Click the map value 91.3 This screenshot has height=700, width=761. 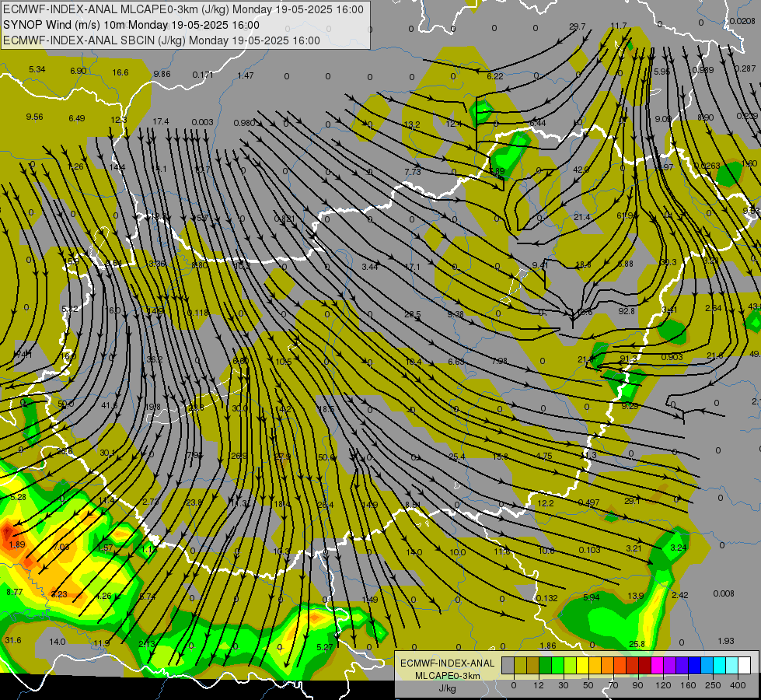(x=629, y=359)
